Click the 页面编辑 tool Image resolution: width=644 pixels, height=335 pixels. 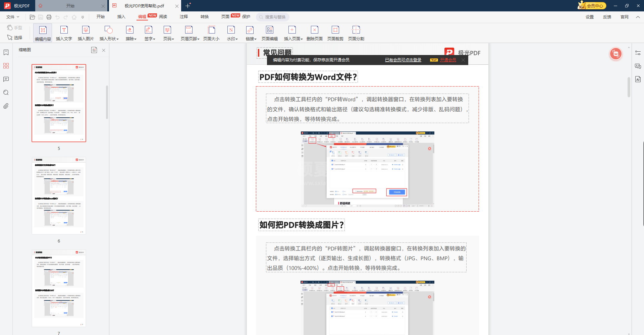[x=270, y=33]
